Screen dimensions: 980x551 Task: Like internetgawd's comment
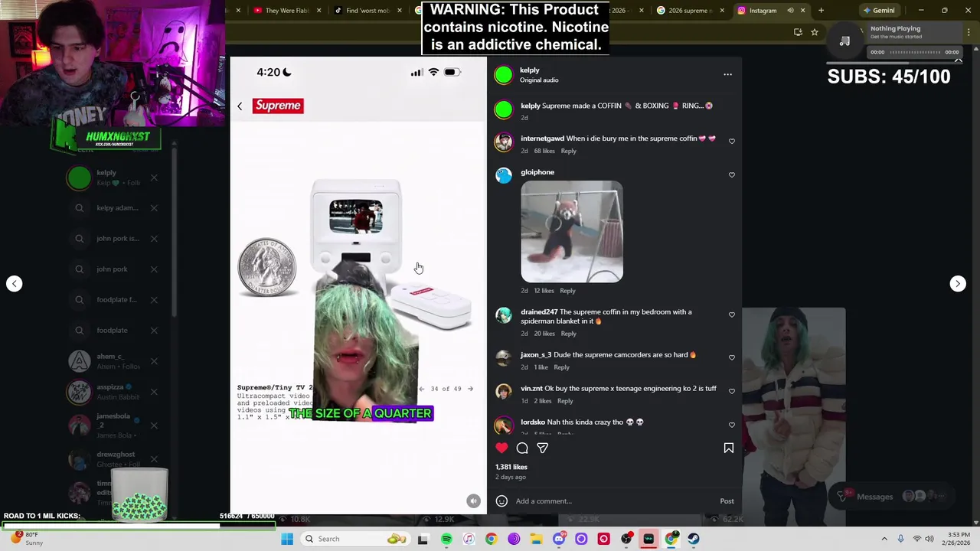tap(732, 142)
